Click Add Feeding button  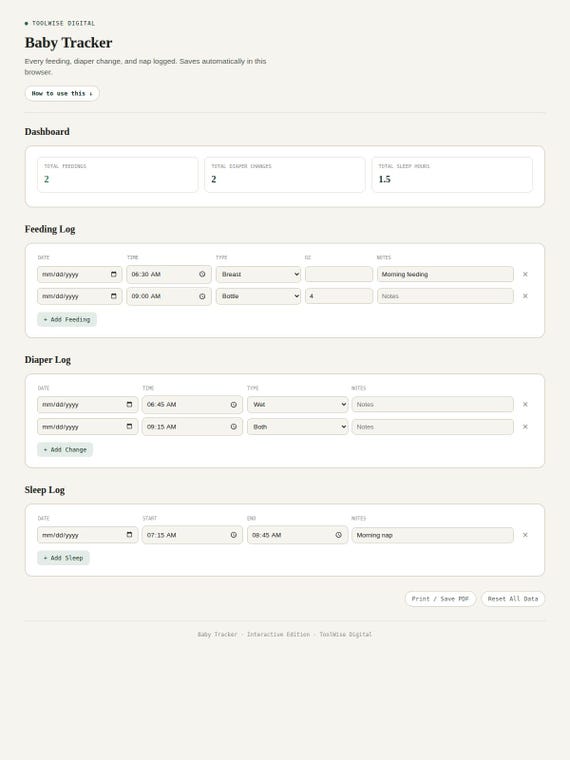(x=67, y=319)
